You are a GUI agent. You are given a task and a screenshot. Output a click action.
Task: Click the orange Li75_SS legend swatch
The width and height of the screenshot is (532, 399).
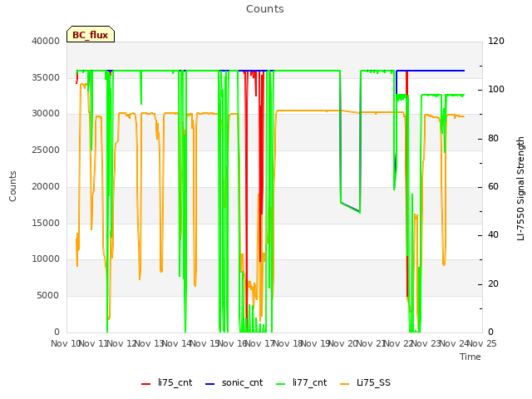pyautogui.click(x=345, y=384)
